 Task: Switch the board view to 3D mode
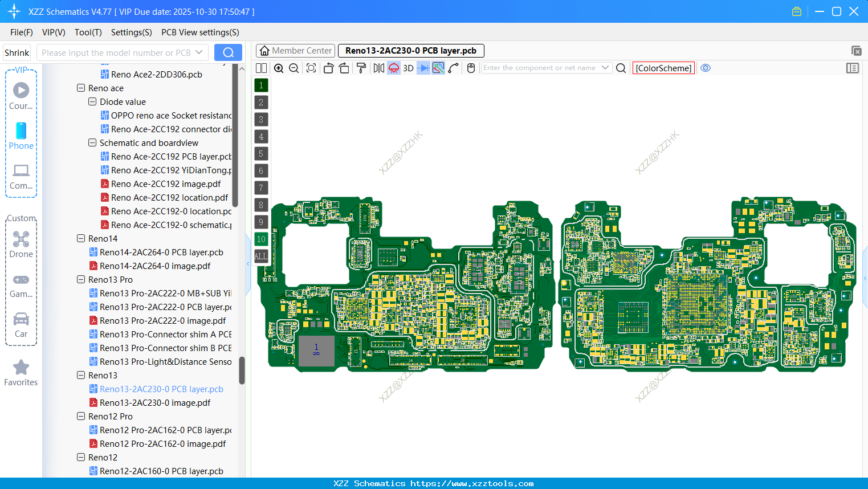point(408,68)
